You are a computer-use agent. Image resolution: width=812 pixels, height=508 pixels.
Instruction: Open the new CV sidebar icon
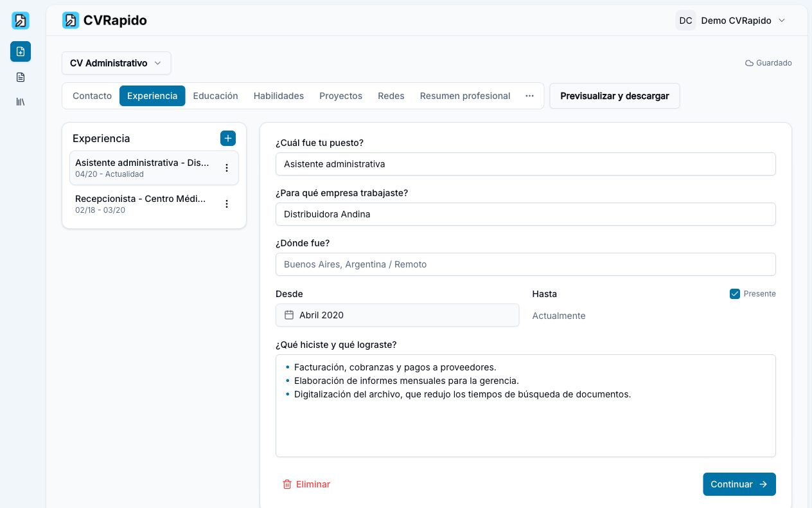[21, 51]
